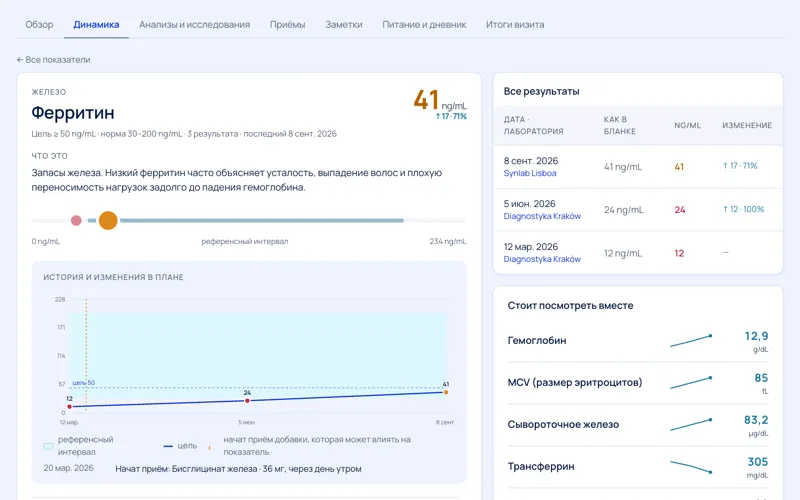Click the Гемоглобин sparkline trend

pos(691,341)
